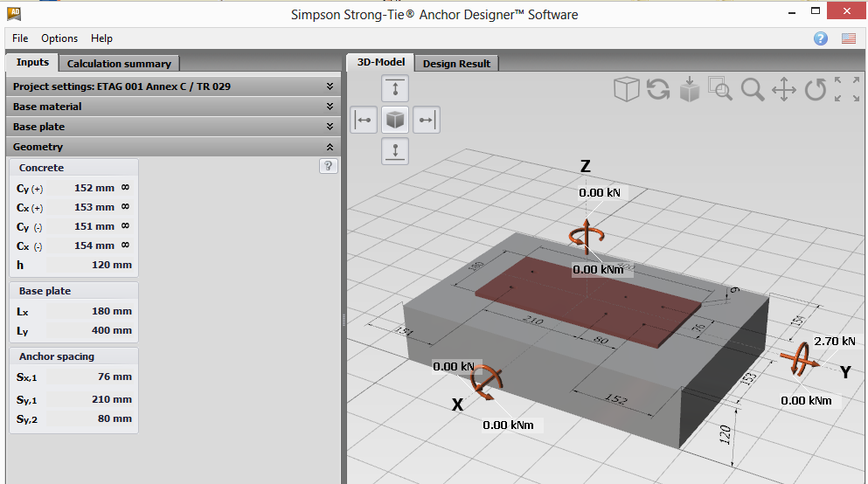
Task: Switch to the Inputs tab
Action: coord(32,63)
